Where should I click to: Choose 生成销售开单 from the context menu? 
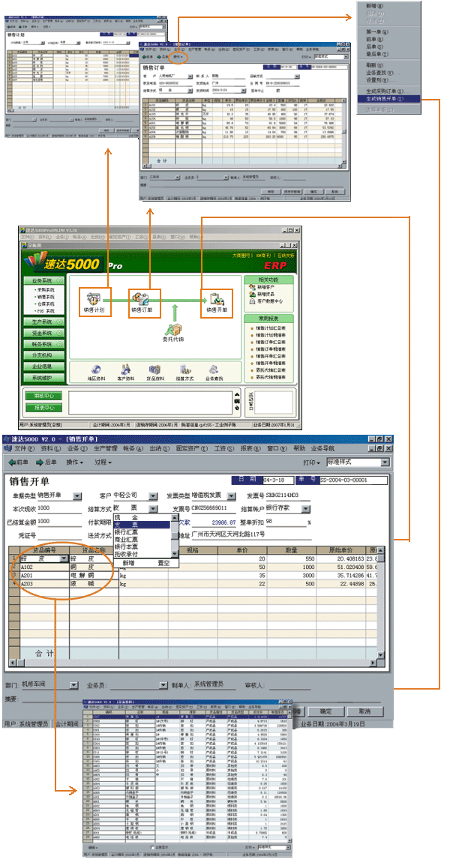pyautogui.click(x=390, y=97)
